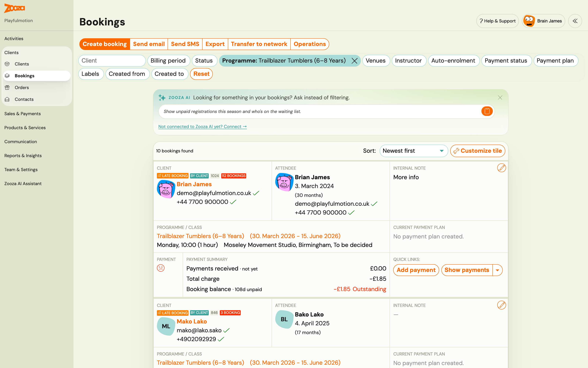This screenshot has height=368, width=588.
Task: Open Help & Support
Action: [x=497, y=21]
